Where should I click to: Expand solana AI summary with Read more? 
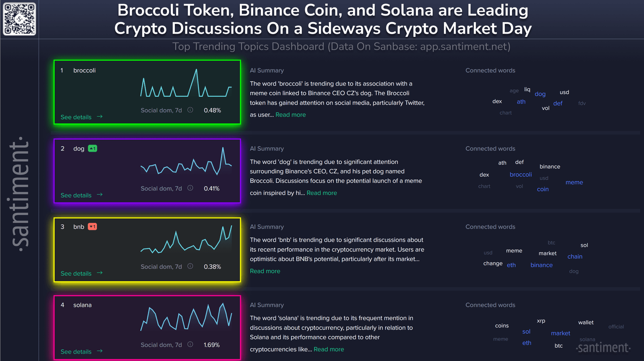(329, 349)
